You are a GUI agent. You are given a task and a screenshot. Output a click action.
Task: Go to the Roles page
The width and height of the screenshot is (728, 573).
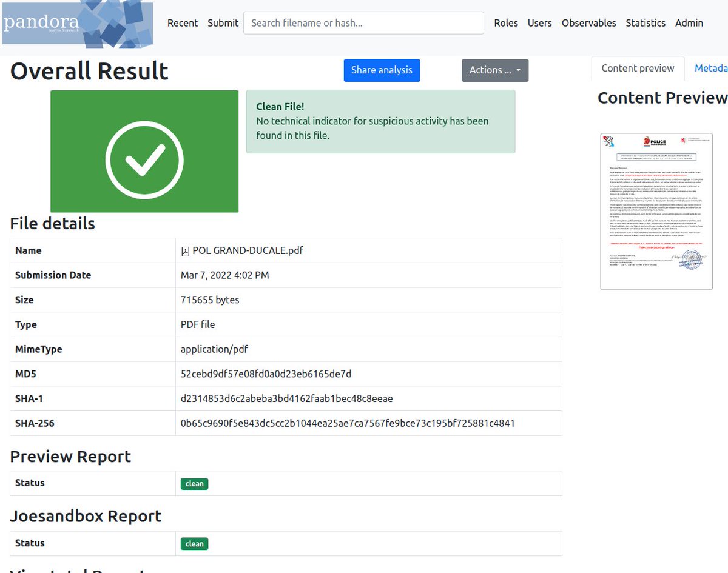tap(506, 23)
